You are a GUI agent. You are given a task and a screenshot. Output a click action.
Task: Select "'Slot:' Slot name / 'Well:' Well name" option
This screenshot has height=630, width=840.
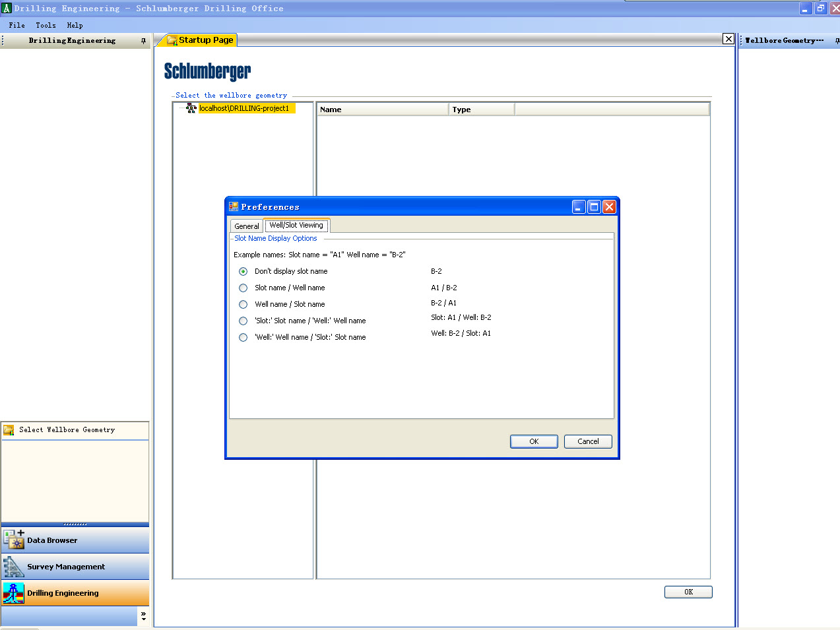pyautogui.click(x=243, y=321)
